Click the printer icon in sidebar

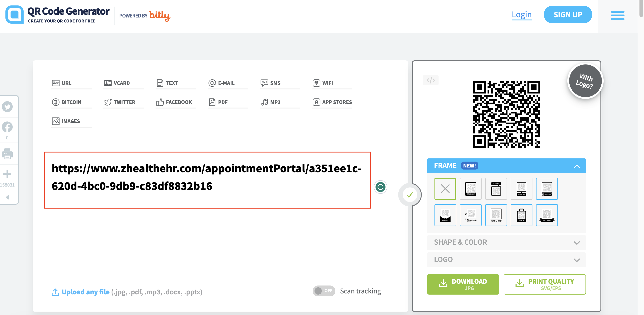coord(7,154)
